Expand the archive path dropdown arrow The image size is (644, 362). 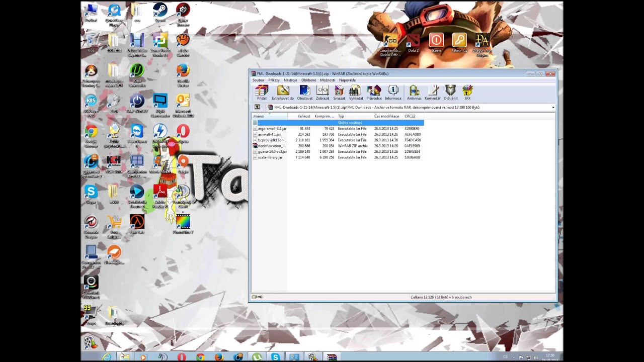553,107
